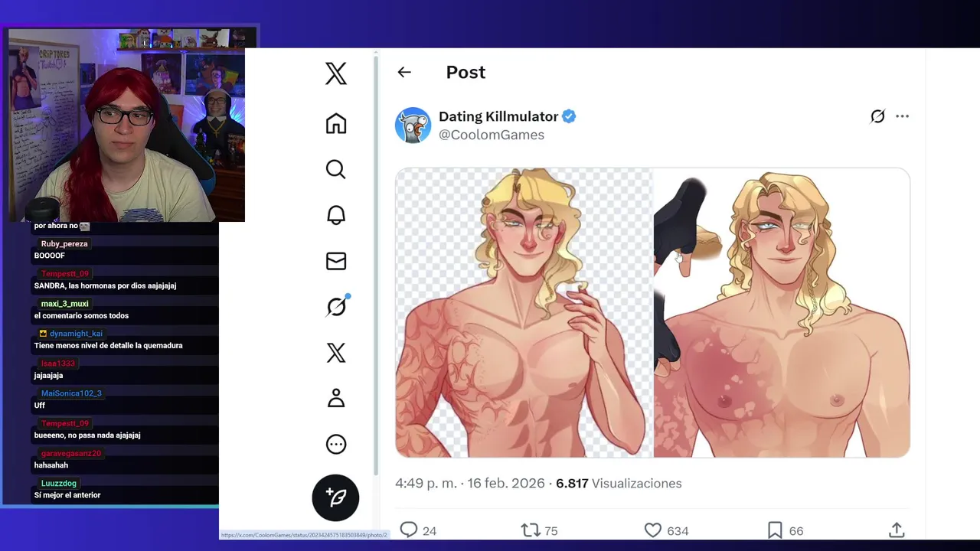The width and height of the screenshot is (980, 551).
Task: Open the left character image
Action: coord(524,313)
